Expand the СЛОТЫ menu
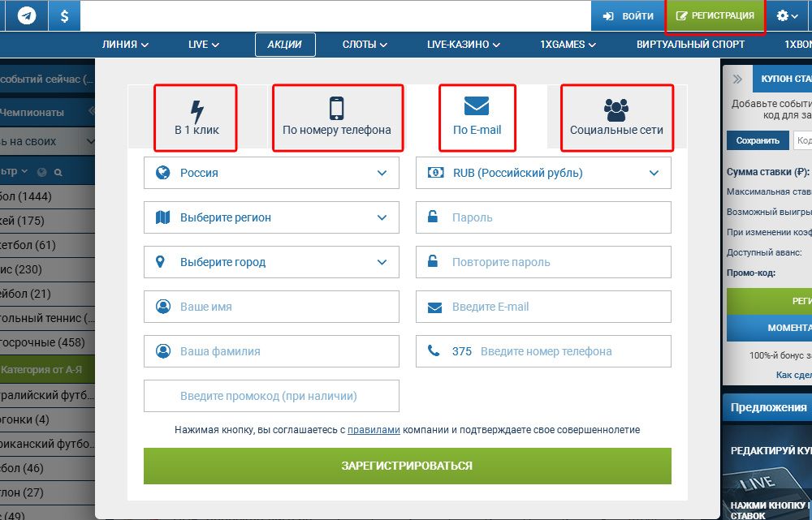Screen dimensions: 812x520 coord(365,45)
